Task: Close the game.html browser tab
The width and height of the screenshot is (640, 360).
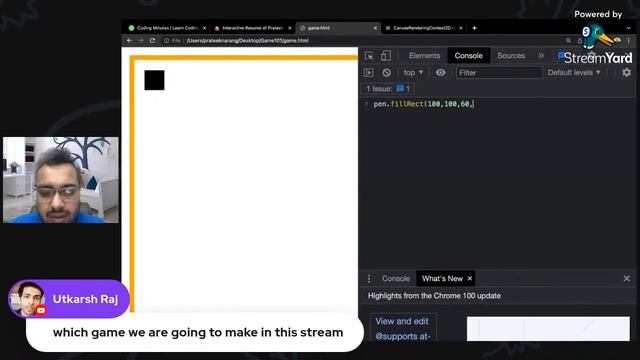Action: coord(376,28)
